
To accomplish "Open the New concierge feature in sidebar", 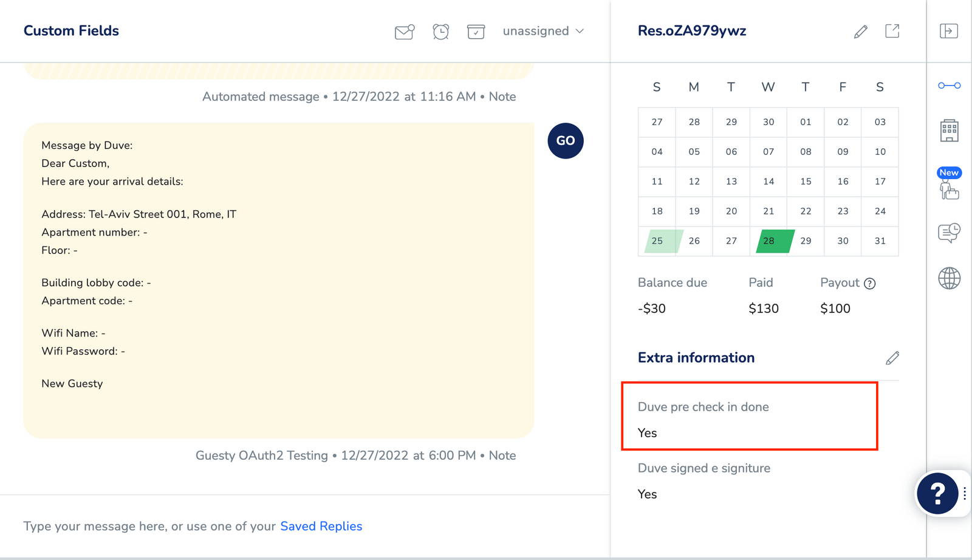I will tap(948, 188).
